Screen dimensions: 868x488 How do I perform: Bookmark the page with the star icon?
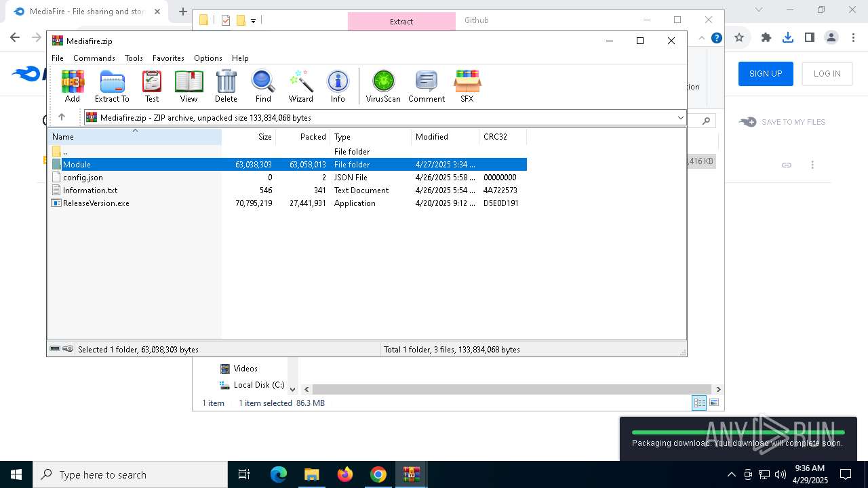[739, 38]
